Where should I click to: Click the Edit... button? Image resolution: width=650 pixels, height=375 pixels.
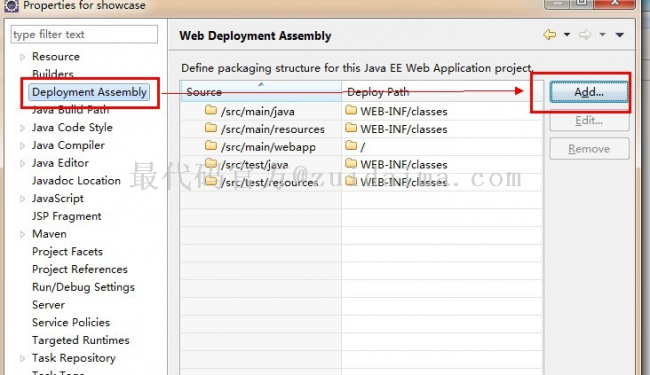click(589, 121)
